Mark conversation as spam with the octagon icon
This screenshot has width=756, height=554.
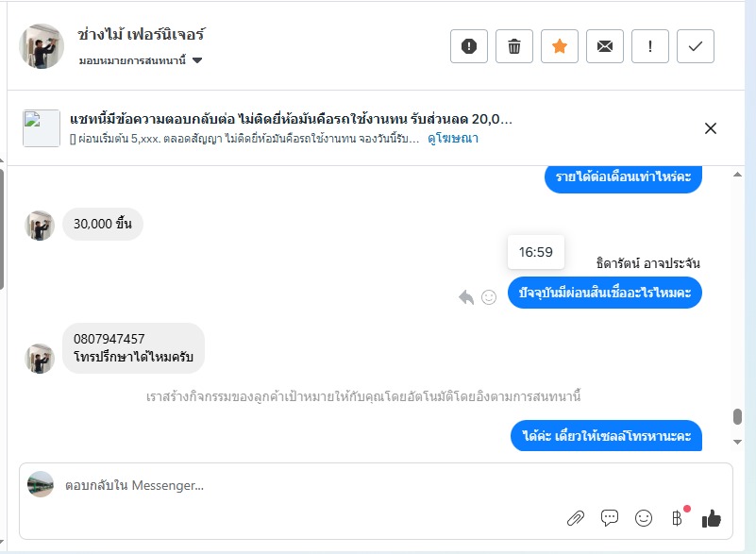click(469, 46)
